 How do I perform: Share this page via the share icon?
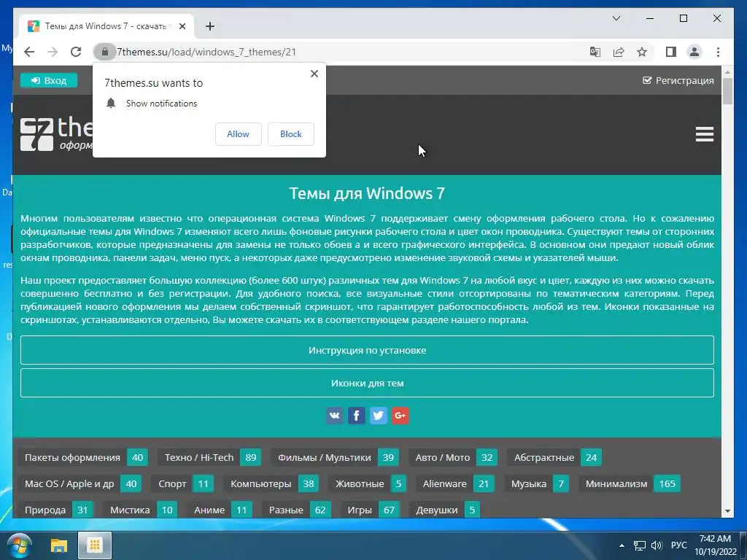[619, 52]
